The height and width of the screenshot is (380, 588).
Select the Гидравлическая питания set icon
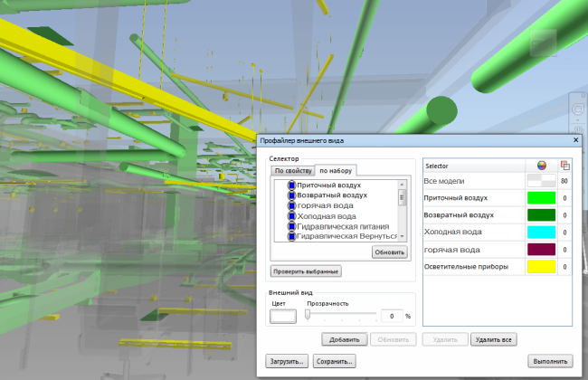click(291, 226)
